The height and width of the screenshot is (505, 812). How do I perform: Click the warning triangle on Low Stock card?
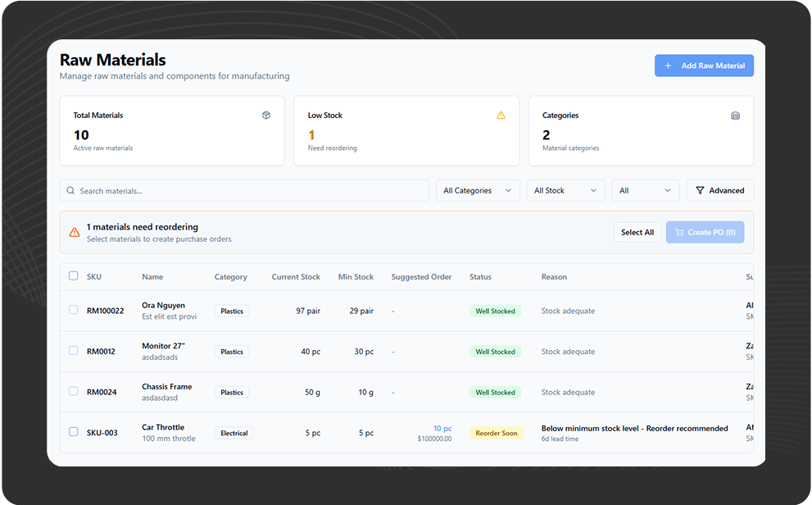501,116
